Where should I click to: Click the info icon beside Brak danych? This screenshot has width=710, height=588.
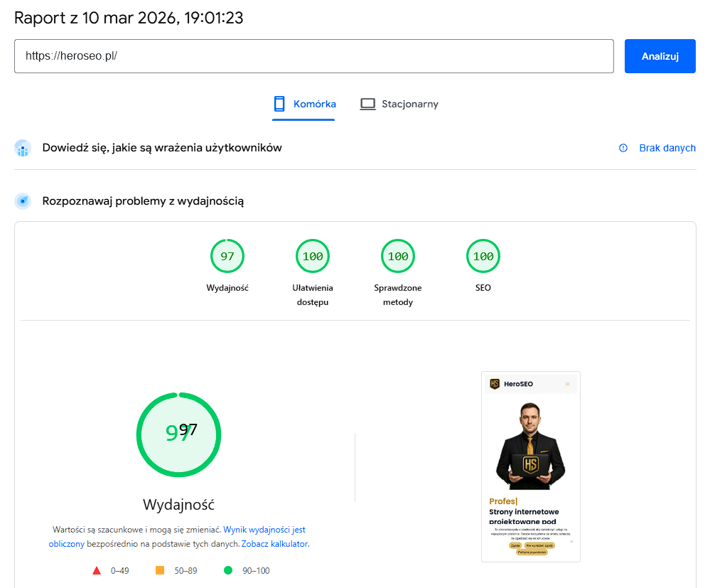pyautogui.click(x=623, y=148)
